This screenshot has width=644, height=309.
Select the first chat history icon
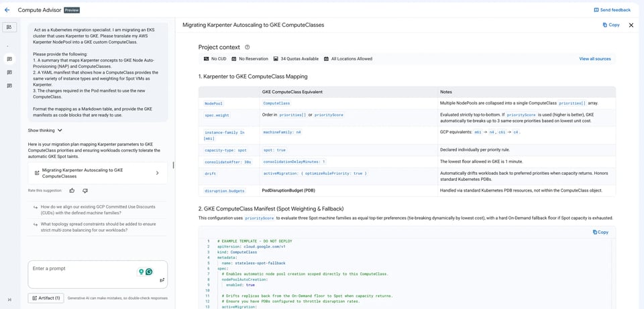pyautogui.click(x=9, y=59)
